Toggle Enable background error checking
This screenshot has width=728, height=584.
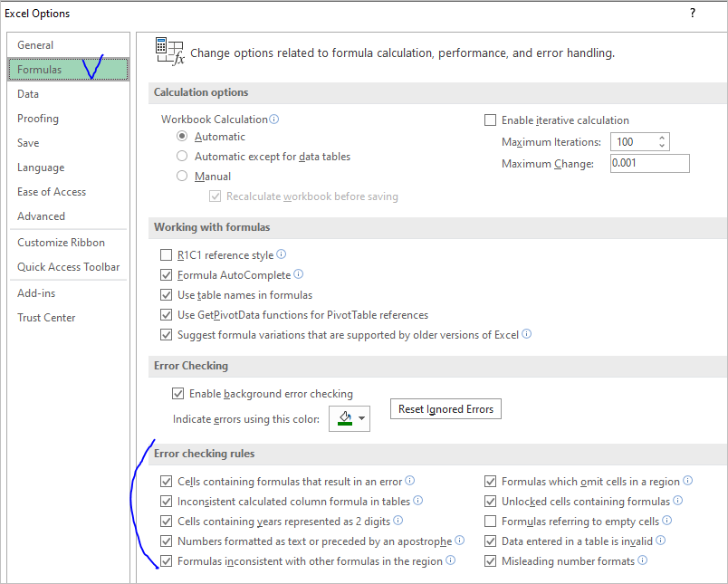pos(177,394)
